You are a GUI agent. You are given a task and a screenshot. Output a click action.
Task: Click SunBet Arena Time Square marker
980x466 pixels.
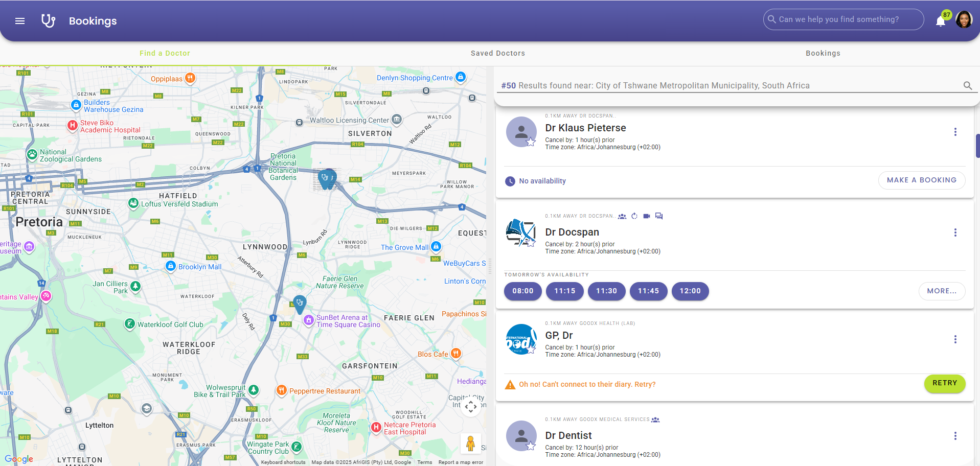coord(309,320)
